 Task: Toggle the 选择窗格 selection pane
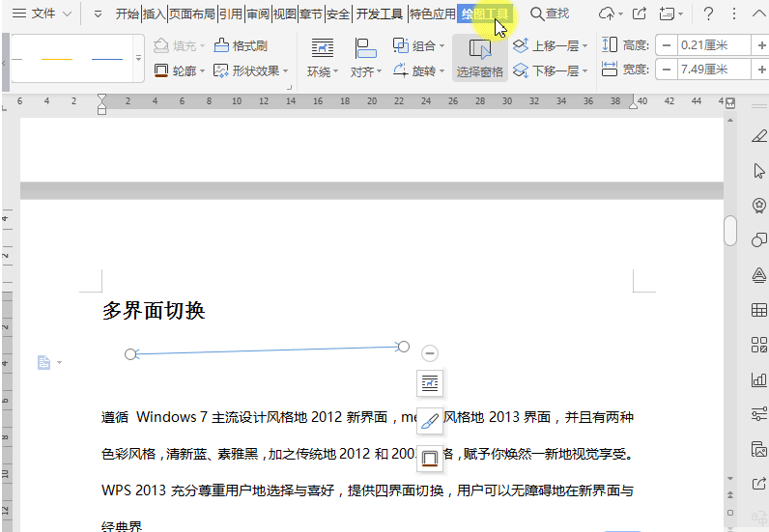[x=479, y=58]
